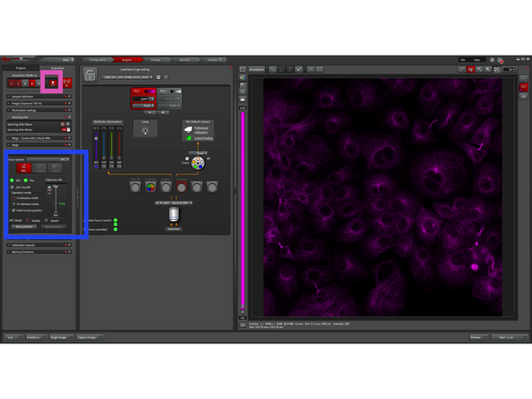Click the AFC position vertical slider
532x399 pixels.
point(56,200)
